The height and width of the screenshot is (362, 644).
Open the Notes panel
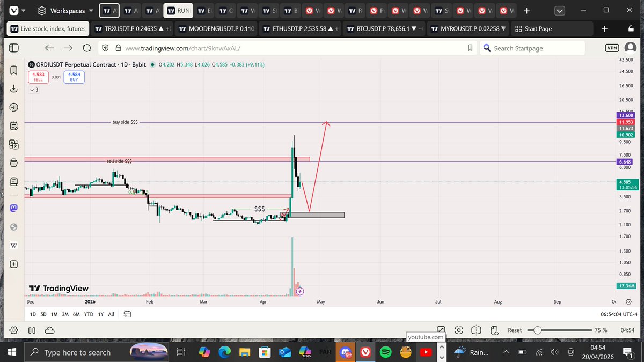pyautogui.click(x=13, y=126)
